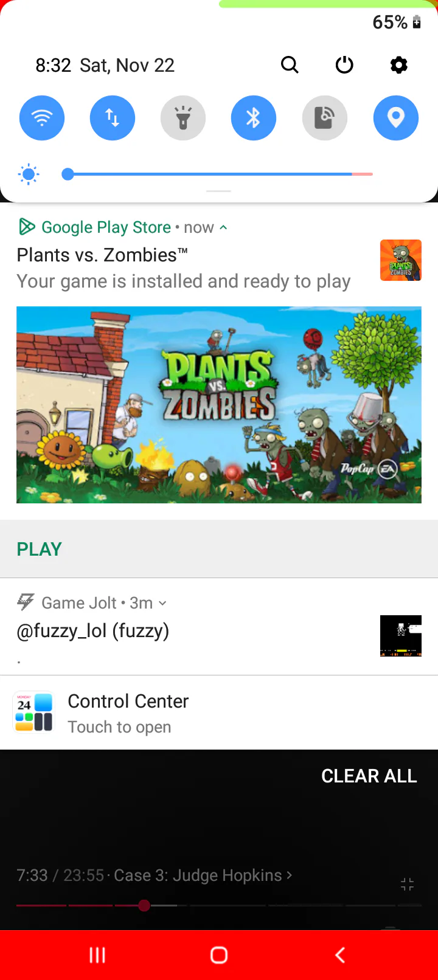
Task: Tap the Game Jolt lightning logo
Action: click(26, 602)
